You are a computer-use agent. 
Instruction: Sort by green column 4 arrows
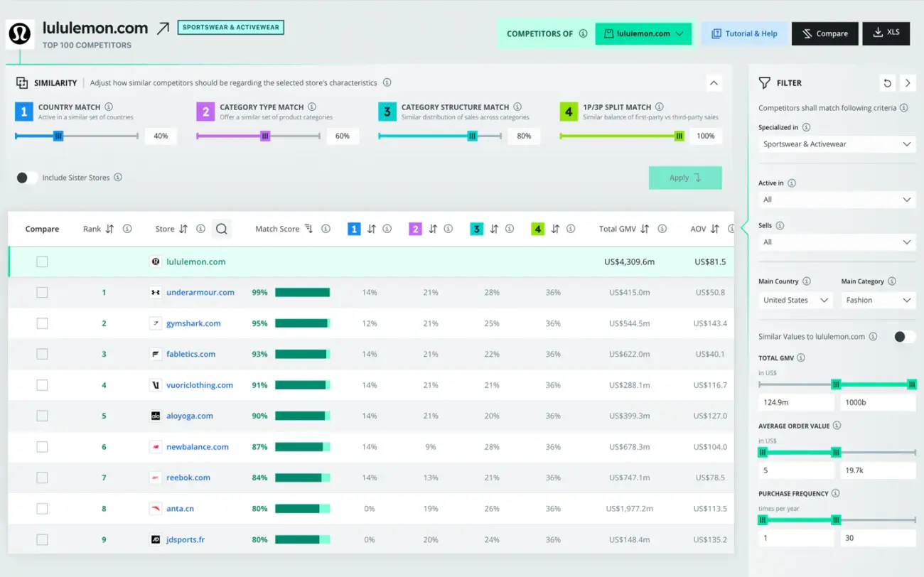click(x=555, y=229)
